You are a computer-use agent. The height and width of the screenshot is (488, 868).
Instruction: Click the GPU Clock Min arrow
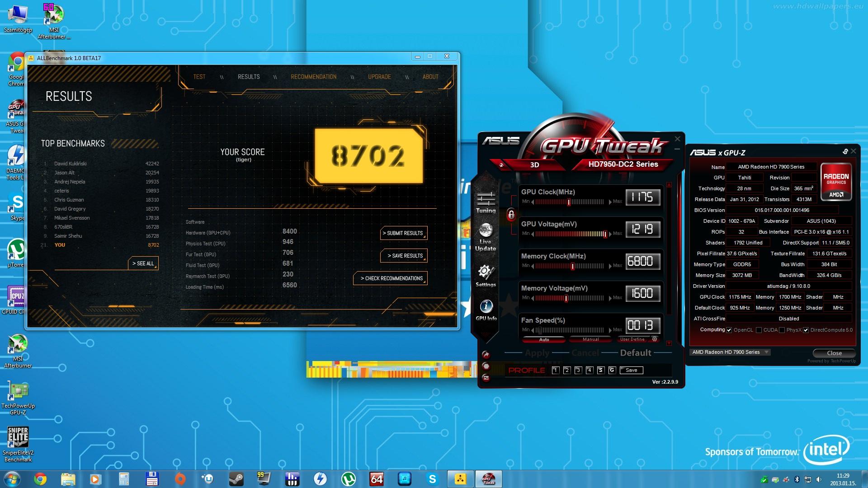(x=533, y=202)
